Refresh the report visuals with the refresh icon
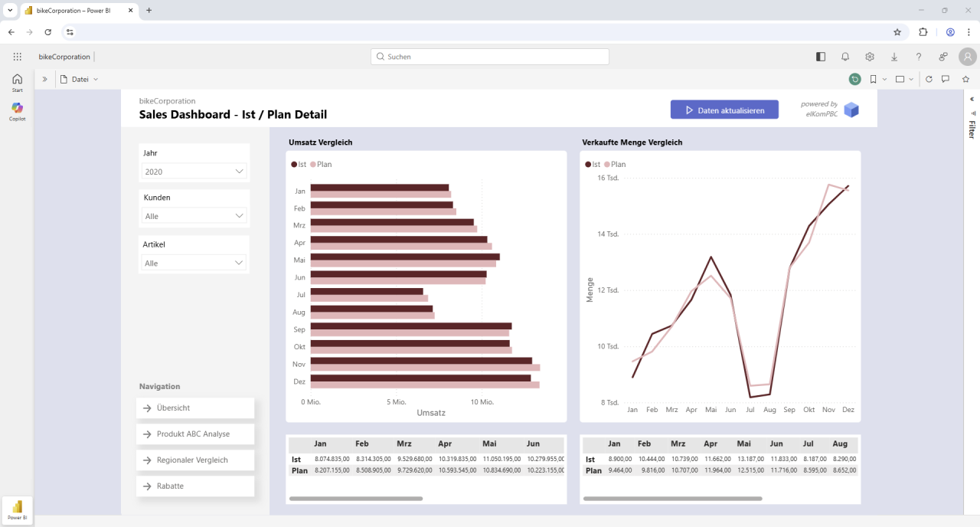The width and height of the screenshot is (980, 527). [927, 79]
